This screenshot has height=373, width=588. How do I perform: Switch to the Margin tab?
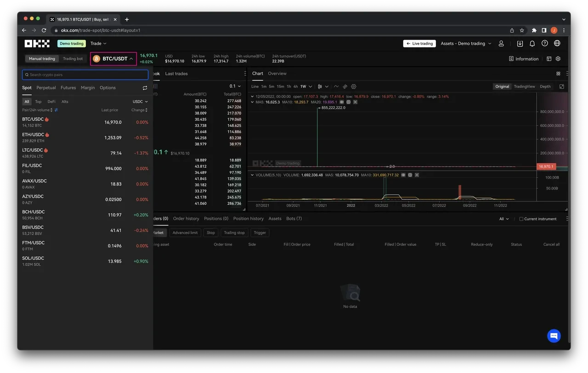(x=88, y=88)
